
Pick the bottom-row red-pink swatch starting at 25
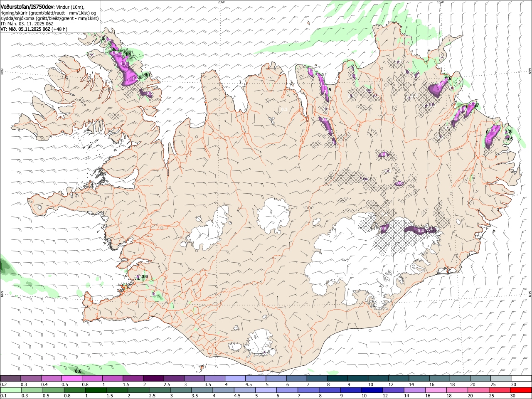coord(500,390)
